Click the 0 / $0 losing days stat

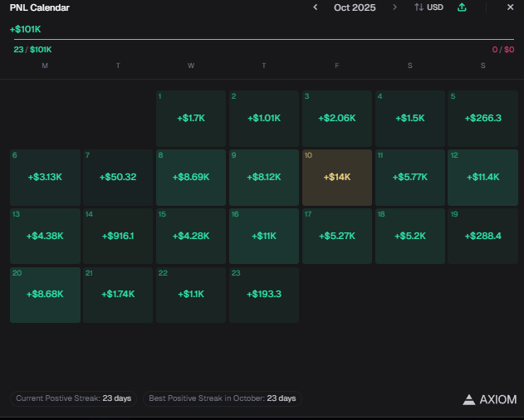pos(503,50)
